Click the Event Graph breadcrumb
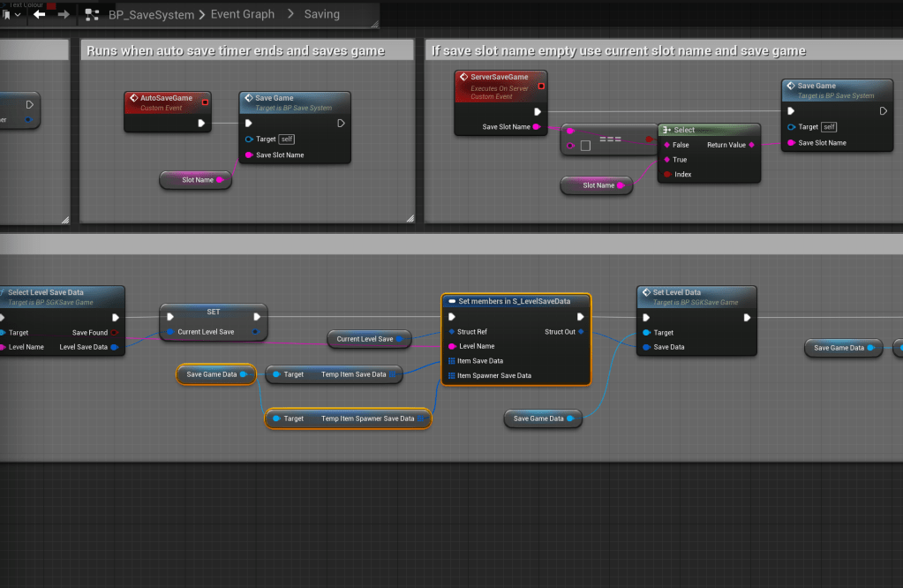Screen dimensions: 903x588 point(242,14)
